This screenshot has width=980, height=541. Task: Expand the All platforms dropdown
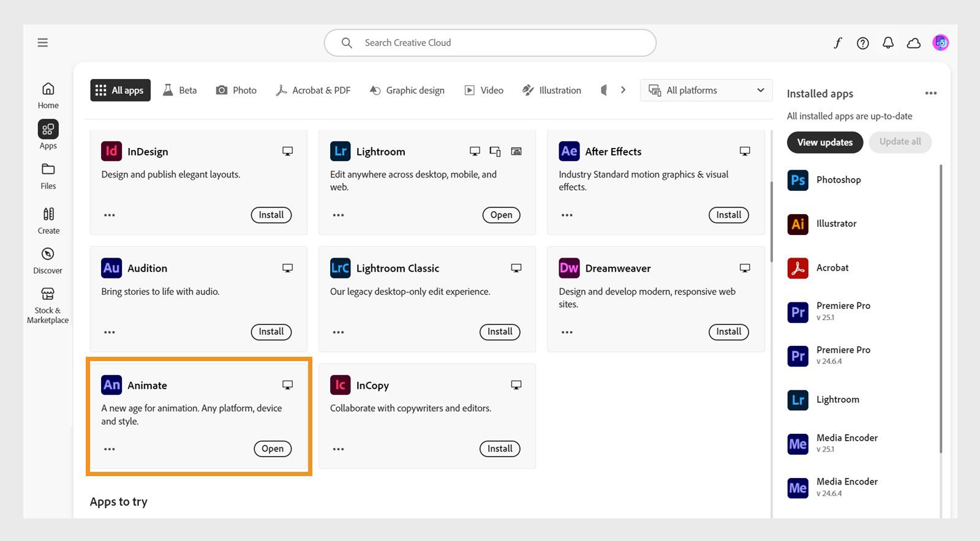706,90
